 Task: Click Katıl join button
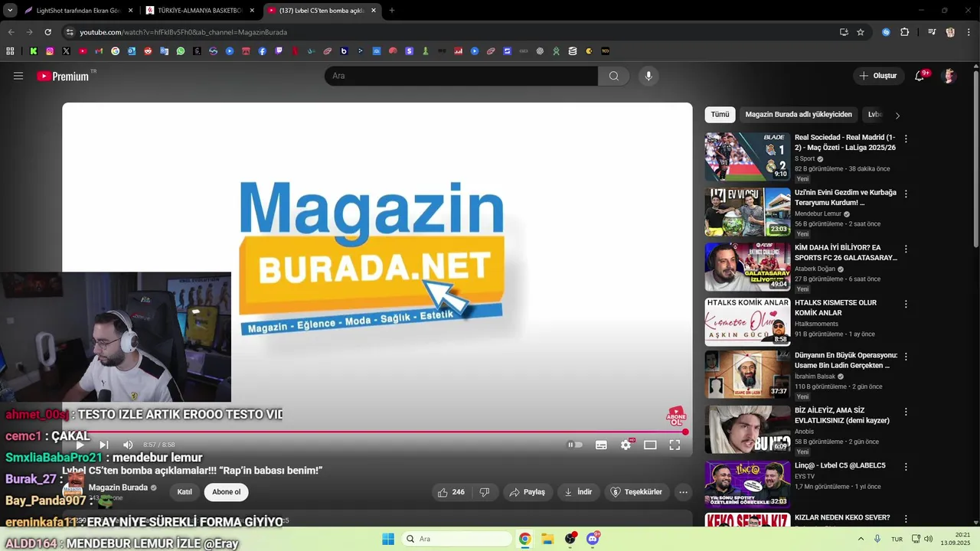pyautogui.click(x=185, y=492)
